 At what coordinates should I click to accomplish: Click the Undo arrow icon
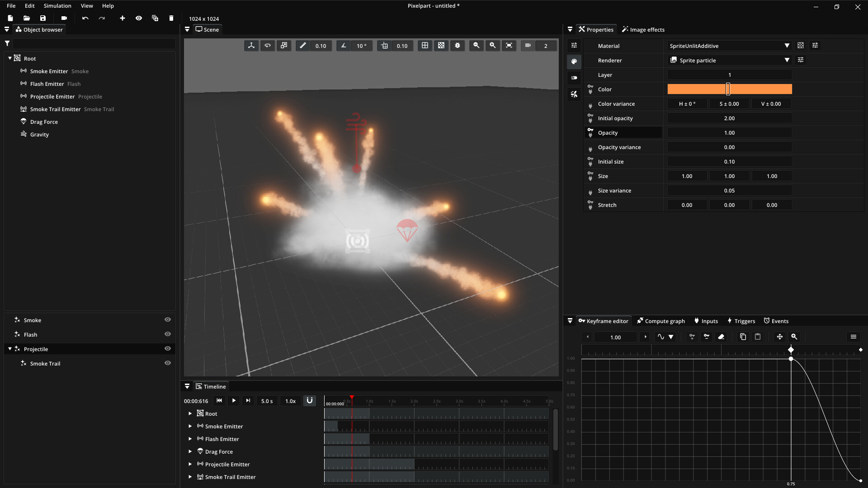[x=85, y=19]
